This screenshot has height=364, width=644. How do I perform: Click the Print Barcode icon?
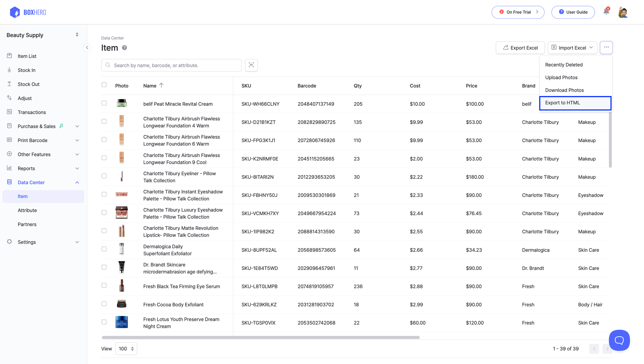[x=9, y=140]
